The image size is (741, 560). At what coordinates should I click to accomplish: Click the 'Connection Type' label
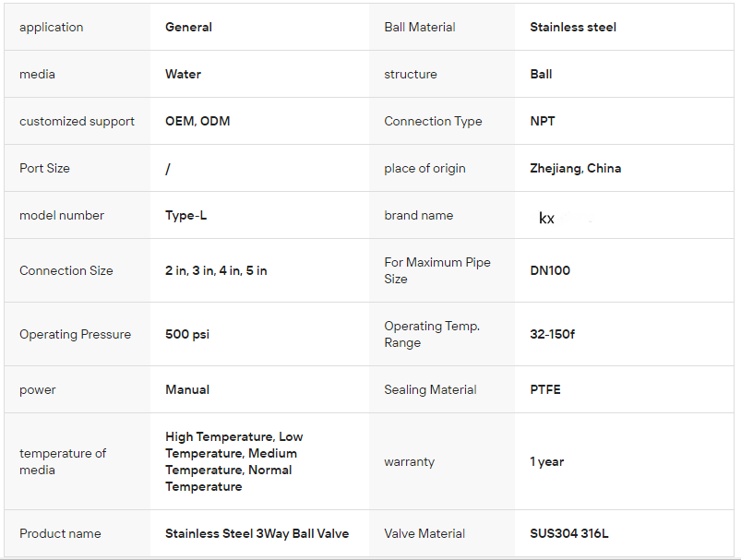(x=433, y=121)
